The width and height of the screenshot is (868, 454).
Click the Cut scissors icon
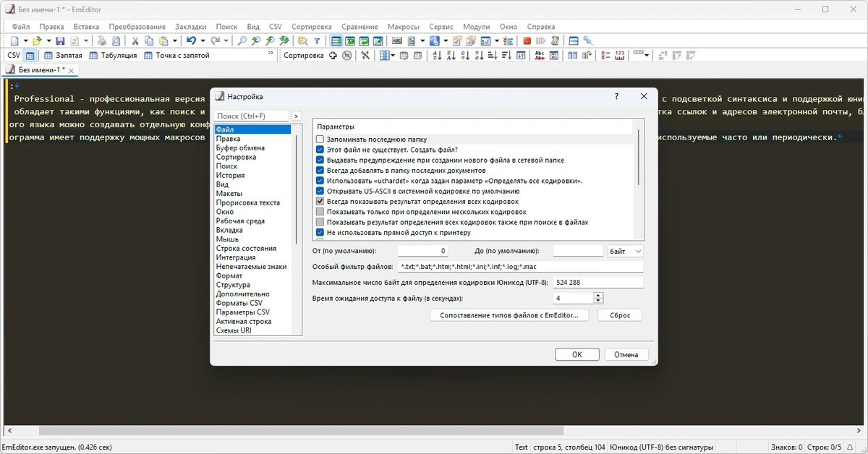[135, 40]
